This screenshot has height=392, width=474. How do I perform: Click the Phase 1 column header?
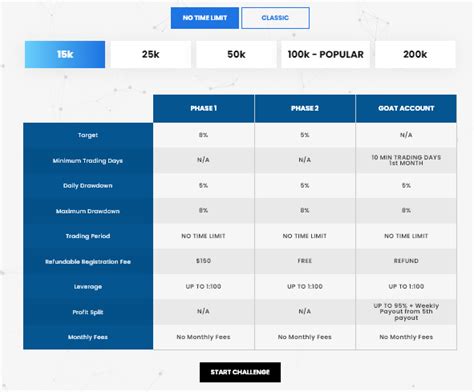204,108
